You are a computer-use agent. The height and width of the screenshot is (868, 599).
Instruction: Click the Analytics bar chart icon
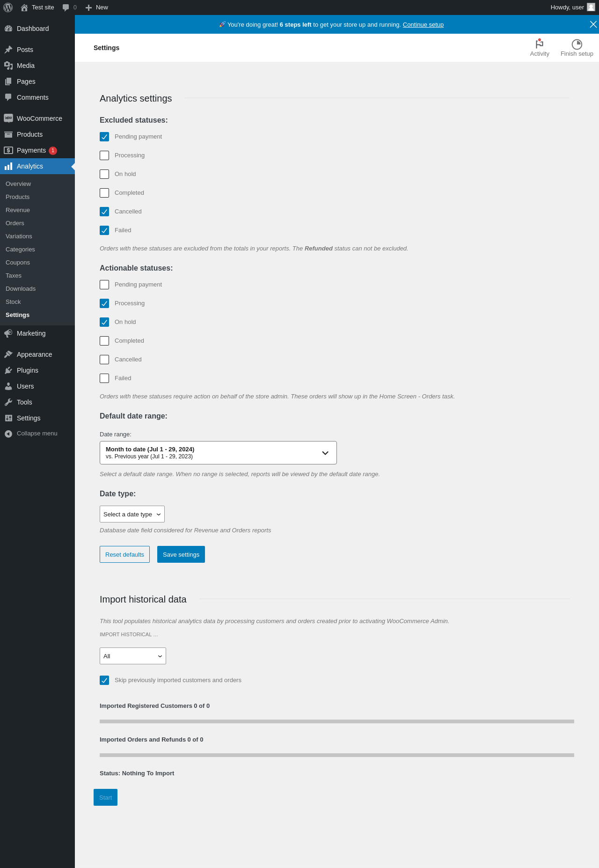coord(8,166)
